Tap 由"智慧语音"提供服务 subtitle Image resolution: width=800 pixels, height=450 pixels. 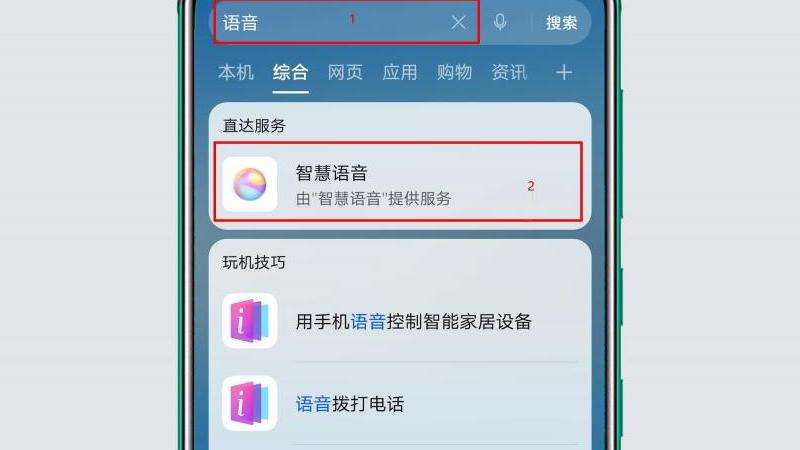[x=373, y=198]
